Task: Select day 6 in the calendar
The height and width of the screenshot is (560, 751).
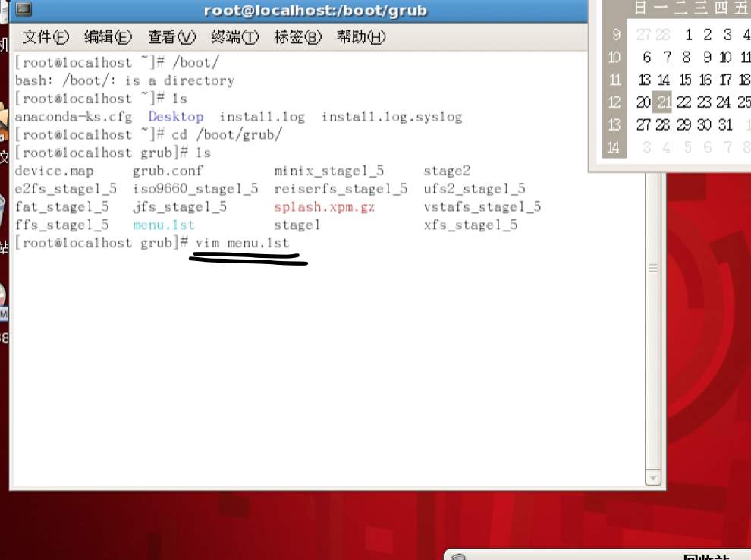Action: [646, 57]
